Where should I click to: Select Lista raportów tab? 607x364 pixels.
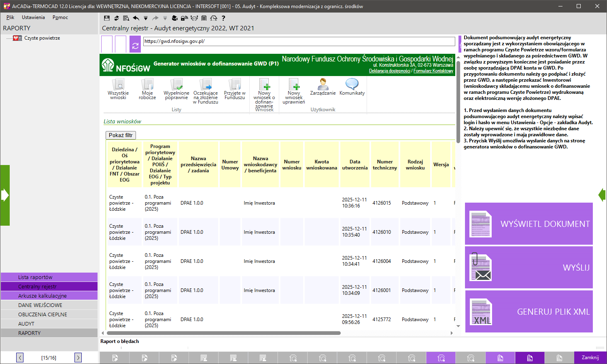click(x=35, y=277)
